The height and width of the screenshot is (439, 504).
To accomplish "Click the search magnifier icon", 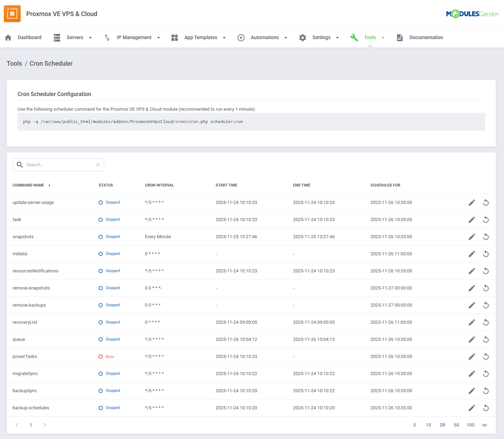I will [x=20, y=164].
